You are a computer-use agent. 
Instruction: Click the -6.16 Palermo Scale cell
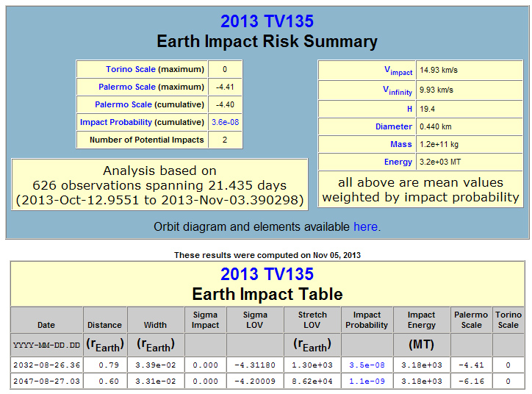point(471,381)
